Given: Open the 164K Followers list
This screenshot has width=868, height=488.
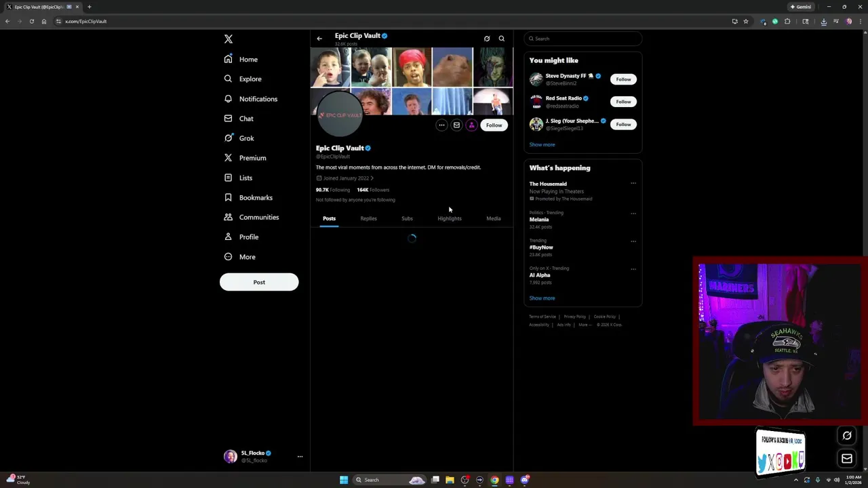Looking at the screenshot, I should (x=373, y=190).
